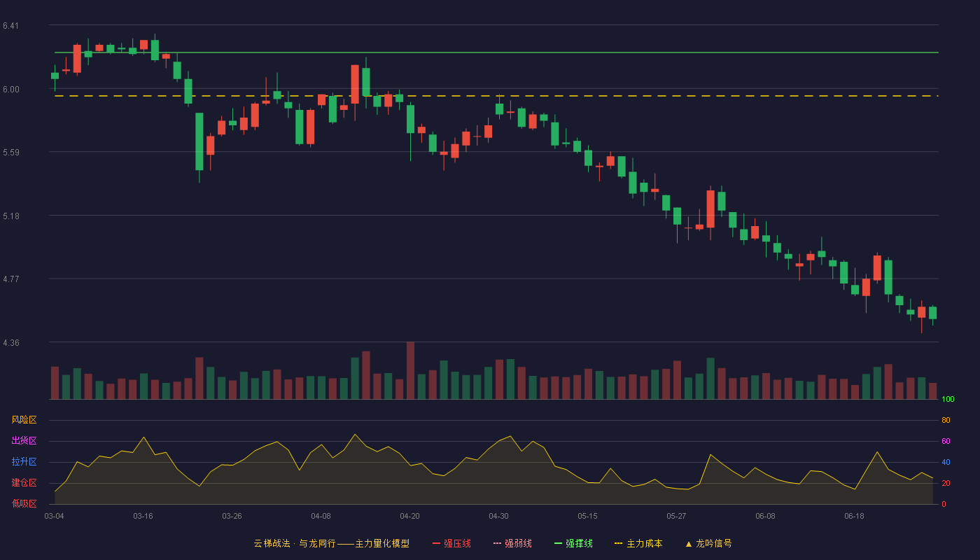This screenshot has height=560, width=980.
Task: Click the 6.41 price axis label
Action: coord(10,26)
